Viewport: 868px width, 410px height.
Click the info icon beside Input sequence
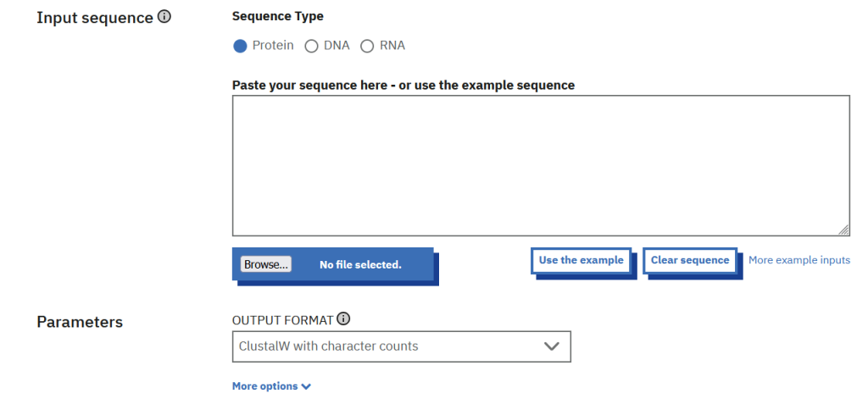164,16
